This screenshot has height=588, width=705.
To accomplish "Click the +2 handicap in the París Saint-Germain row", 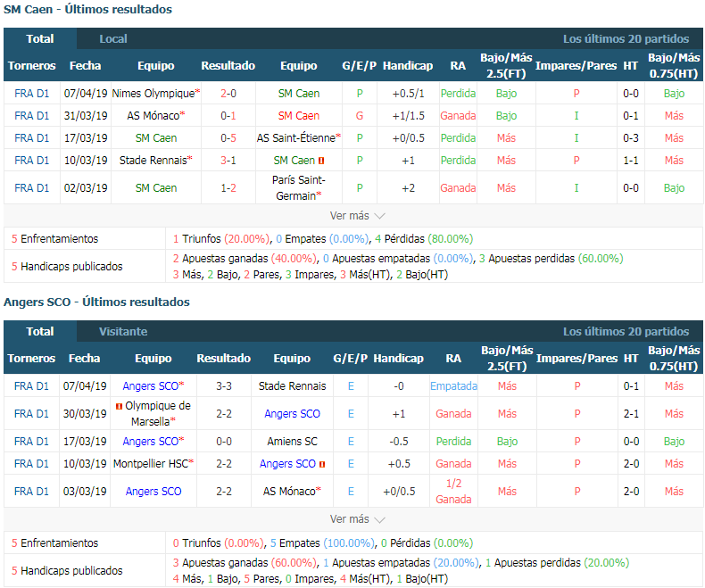I will click(408, 188).
